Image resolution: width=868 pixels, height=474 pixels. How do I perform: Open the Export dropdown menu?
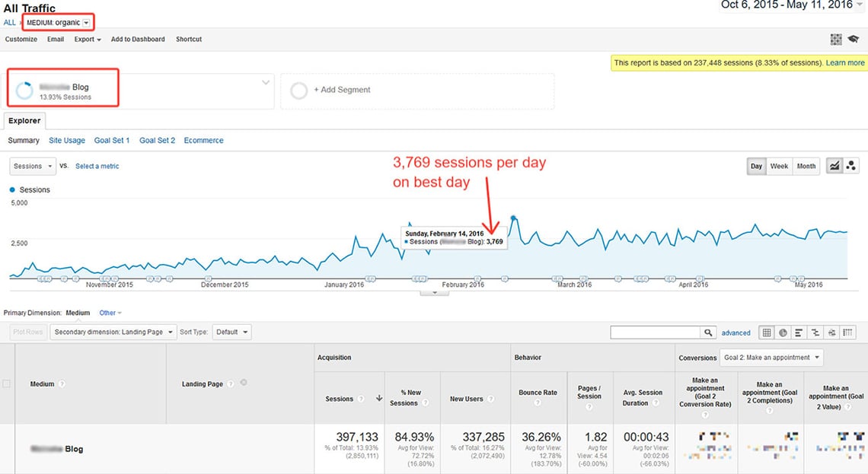pyautogui.click(x=88, y=40)
